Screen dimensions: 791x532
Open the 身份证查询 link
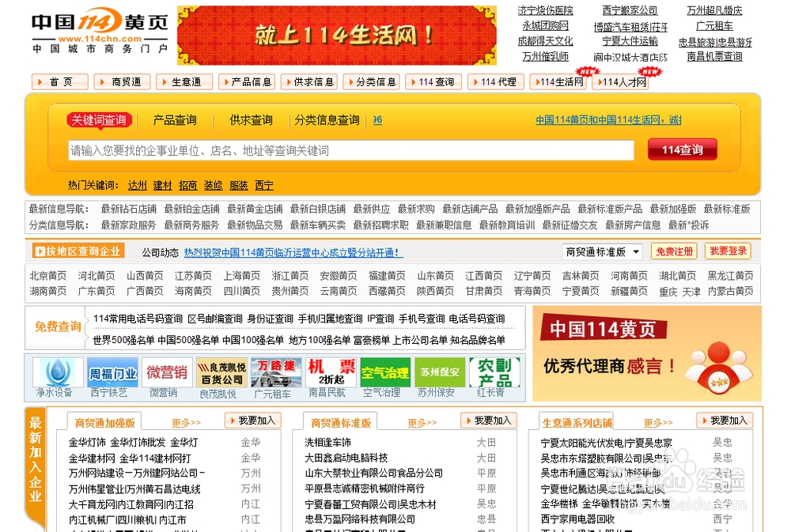270,319
